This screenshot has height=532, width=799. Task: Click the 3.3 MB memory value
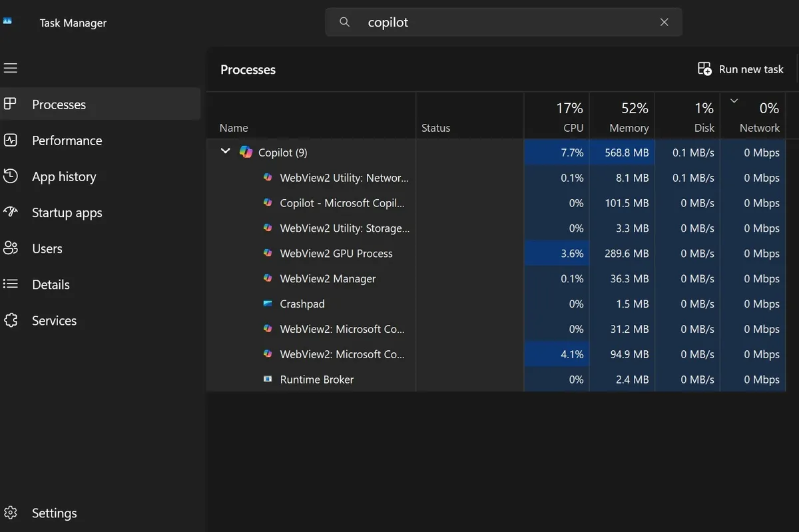(633, 228)
